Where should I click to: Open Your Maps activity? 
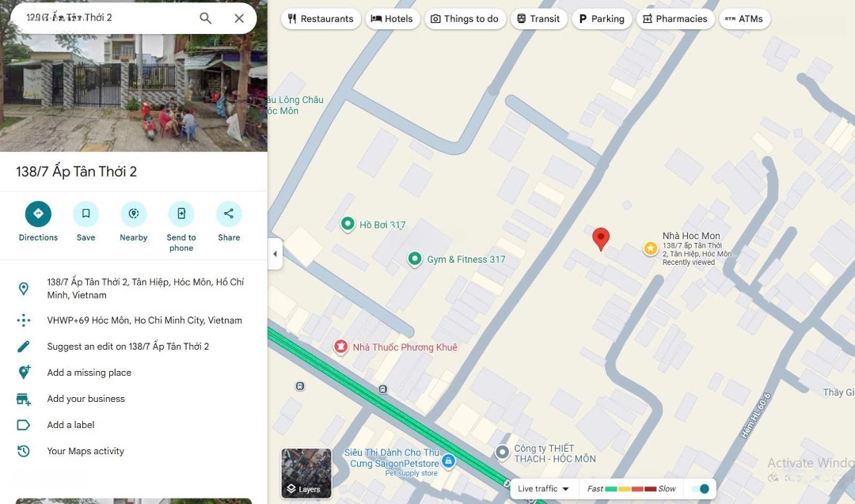click(x=85, y=451)
